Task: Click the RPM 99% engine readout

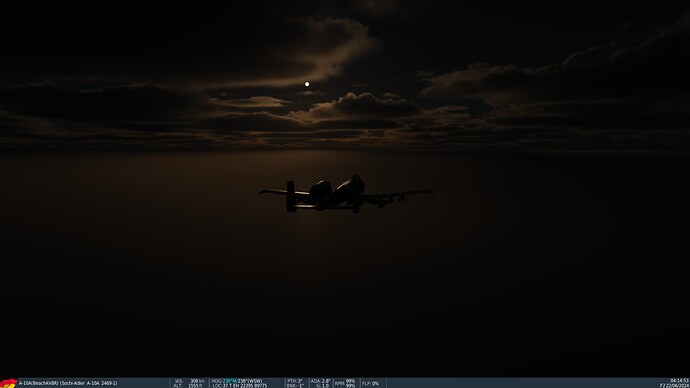Action: [345, 383]
